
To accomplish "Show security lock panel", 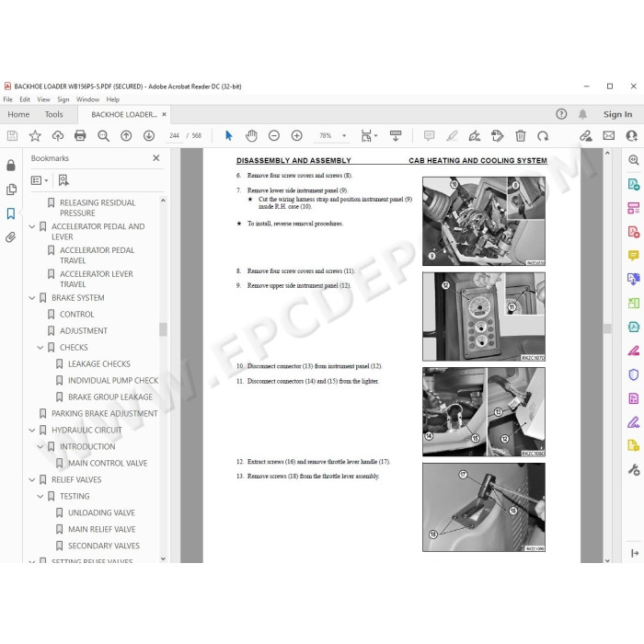I will [x=11, y=165].
